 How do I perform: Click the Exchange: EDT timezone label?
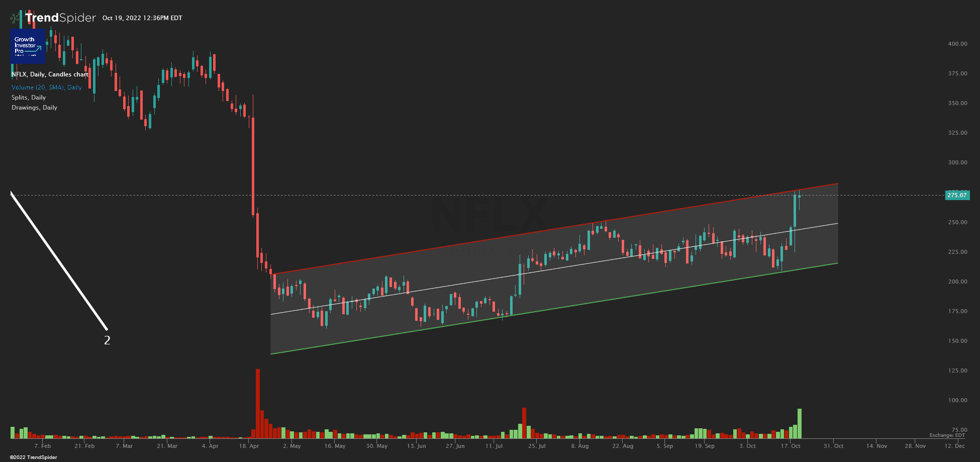coord(947,435)
